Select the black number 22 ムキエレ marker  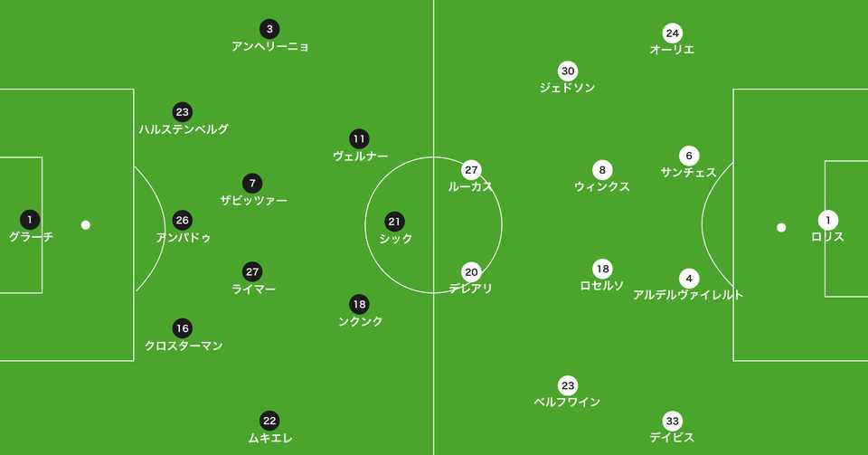[x=269, y=421]
